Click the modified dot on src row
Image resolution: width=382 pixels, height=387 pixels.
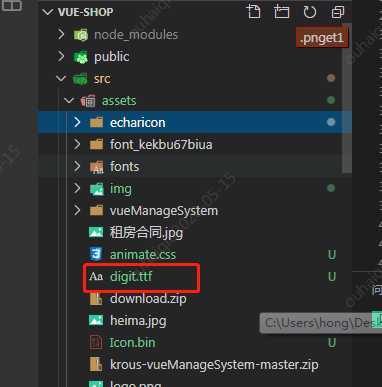tap(331, 78)
